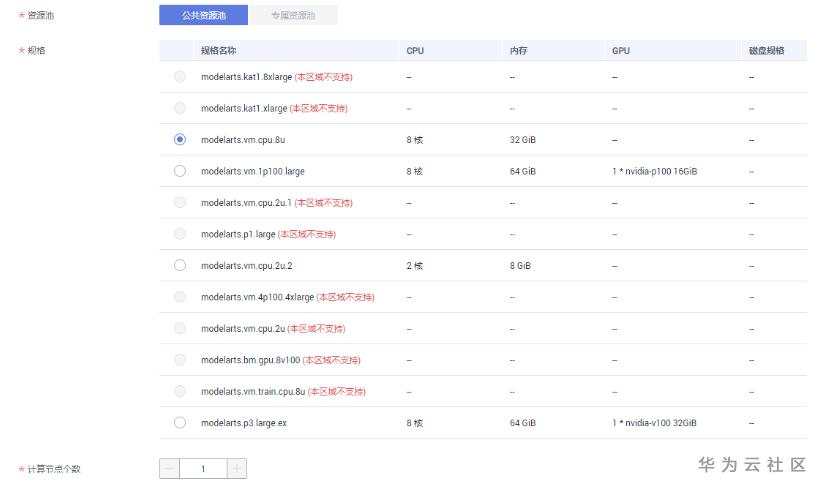Switch to 专属资源池 tab
Image resolution: width=819 pixels, height=490 pixels.
click(x=292, y=16)
